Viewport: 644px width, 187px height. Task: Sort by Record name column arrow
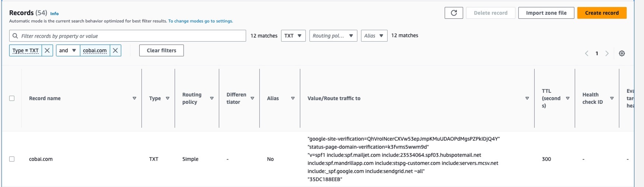pos(134,98)
